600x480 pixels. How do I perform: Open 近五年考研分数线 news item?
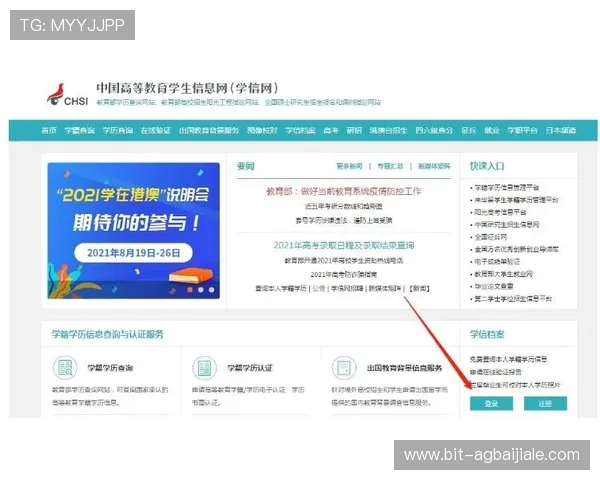point(344,206)
